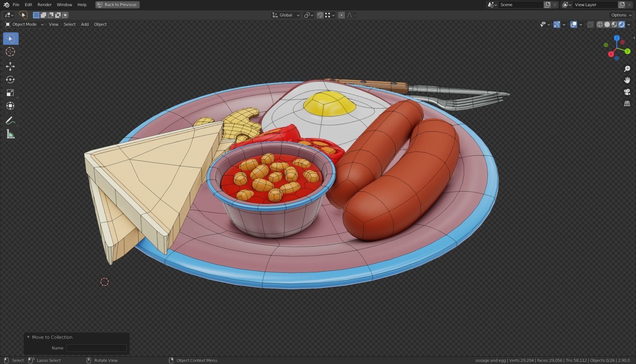Viewport: 636px width, 364px height.
Task: Open the Options dropdown
Action: (621, 15)
